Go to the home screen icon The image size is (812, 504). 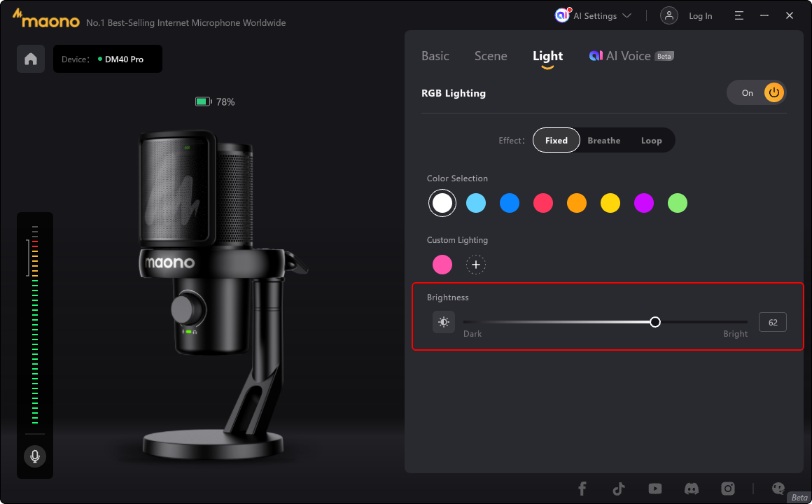coord(31,59)
